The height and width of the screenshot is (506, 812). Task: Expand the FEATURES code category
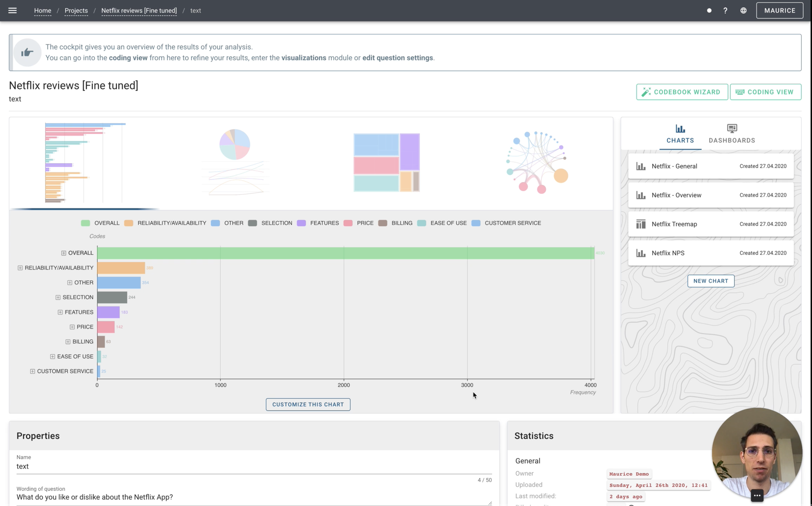pyautogui.click(x=60, y=312)
